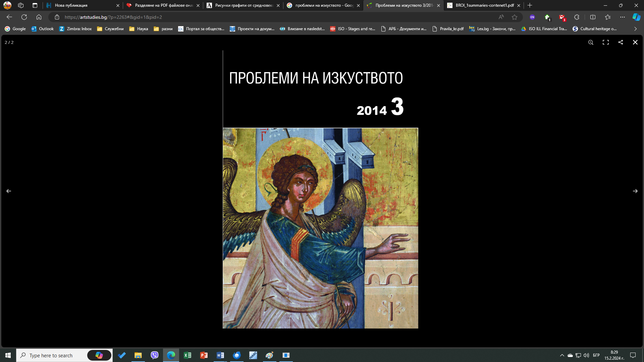The image size is (644, 362).
Task: Open Проекти на докум... bookmark
Action: click(252, 29)
